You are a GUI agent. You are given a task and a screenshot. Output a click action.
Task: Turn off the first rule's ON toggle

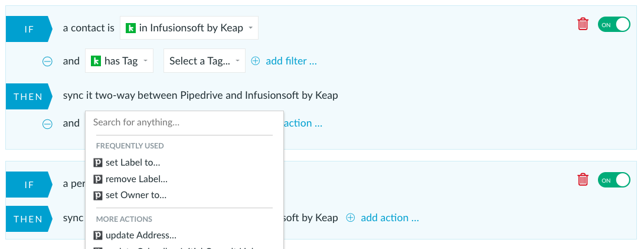[614, 25]
